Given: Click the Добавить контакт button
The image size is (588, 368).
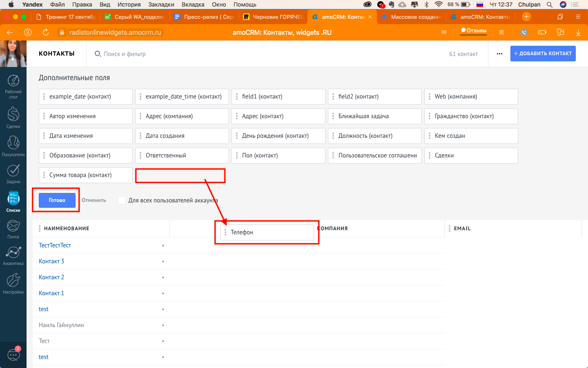Looking at the screenshot, I should click(x=543, y=54).
